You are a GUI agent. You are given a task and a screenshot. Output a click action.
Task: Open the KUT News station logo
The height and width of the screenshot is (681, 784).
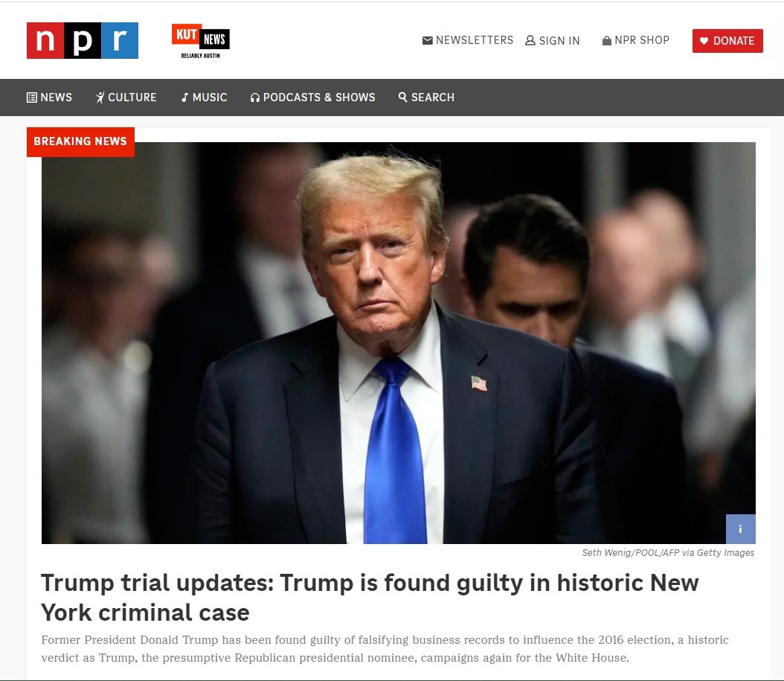(201, 41)
